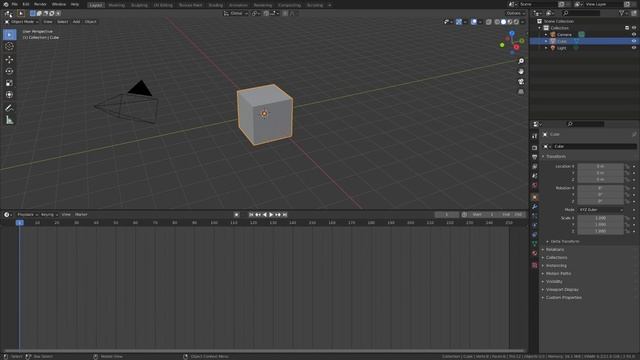Open the Edit menu

(26, 4)
